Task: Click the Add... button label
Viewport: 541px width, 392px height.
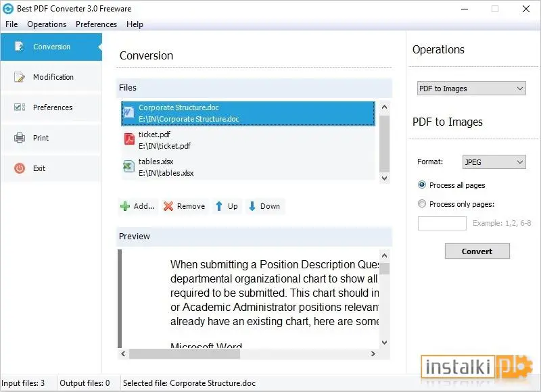Action: (144, 206)
